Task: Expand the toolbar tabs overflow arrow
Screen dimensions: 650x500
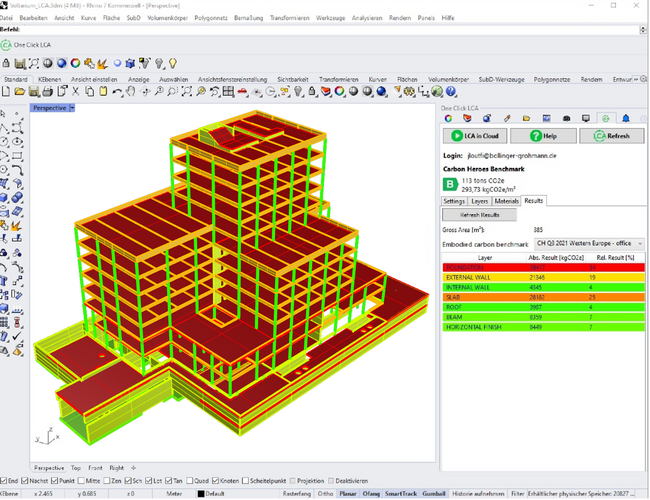Action: click(x=636, y=79)
